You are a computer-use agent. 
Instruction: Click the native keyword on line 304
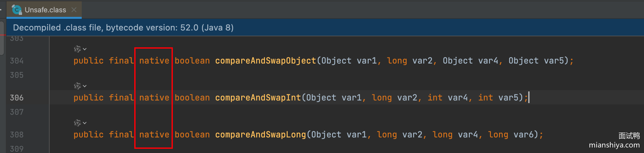154,61
